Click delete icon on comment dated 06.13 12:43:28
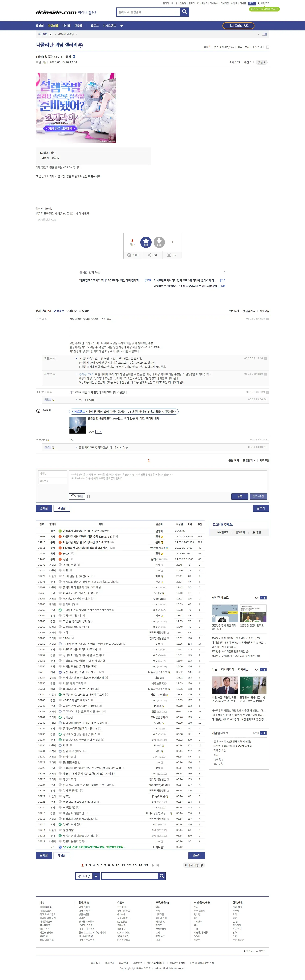Image resolution: width=305 pixels, height=980 pixels. (x=267, y=319)
